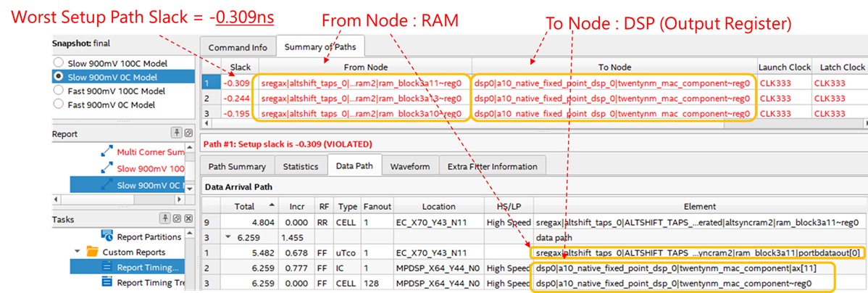Collapse the data path row 6.259

tap(229, 238)
